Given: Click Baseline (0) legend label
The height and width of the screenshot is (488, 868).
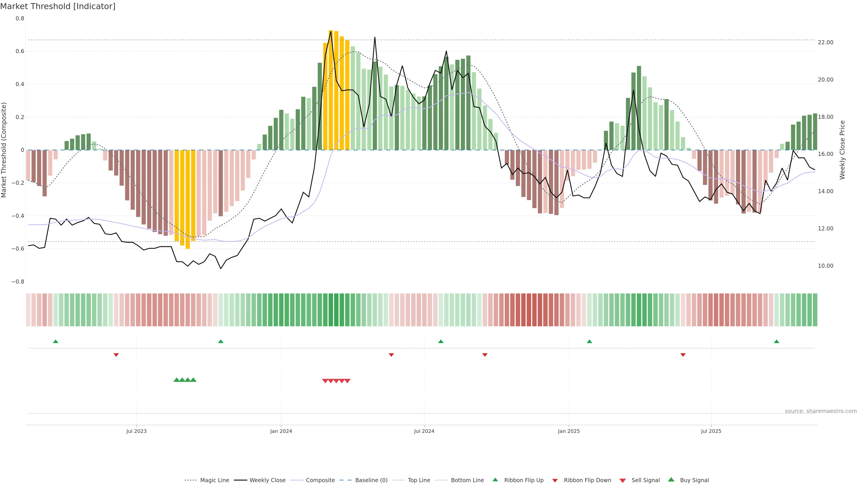Looking at the screenshot, I should (x=371, y=480).
